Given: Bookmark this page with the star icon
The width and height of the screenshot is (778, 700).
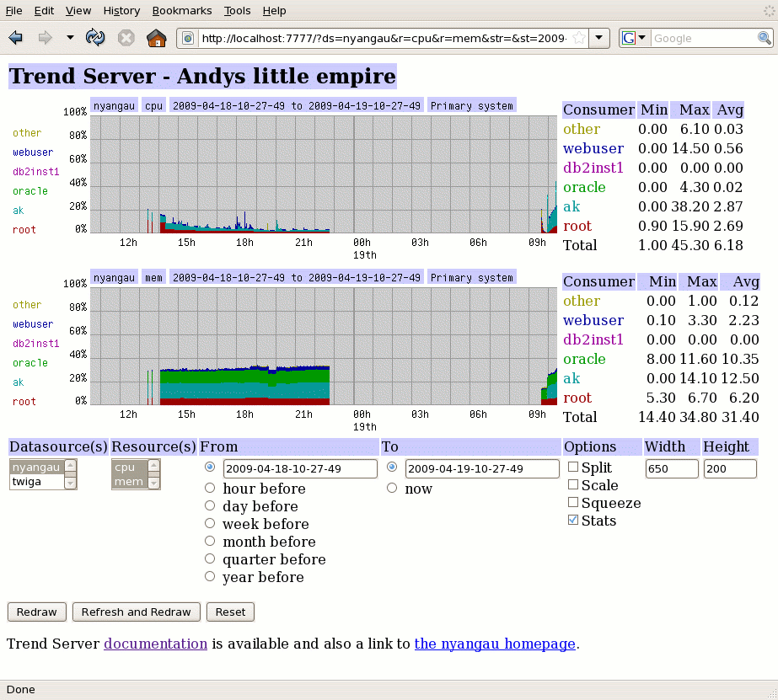Looking at the screenshot, I should [578, 38].
